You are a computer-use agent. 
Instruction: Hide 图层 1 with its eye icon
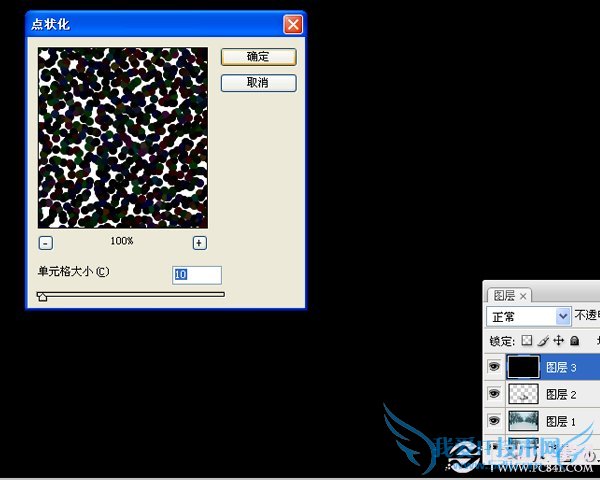click(494, 421)
